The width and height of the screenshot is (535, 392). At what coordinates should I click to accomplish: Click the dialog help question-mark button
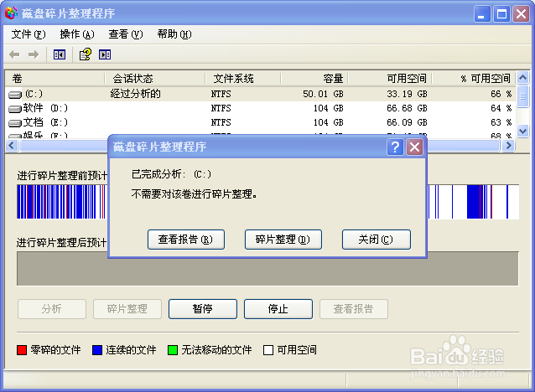(395, 147)
